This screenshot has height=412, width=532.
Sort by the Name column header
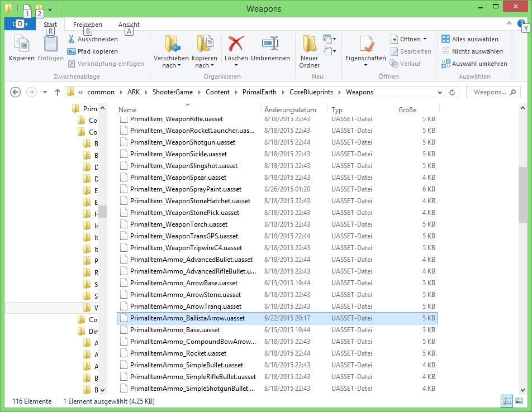click(188, 110)
